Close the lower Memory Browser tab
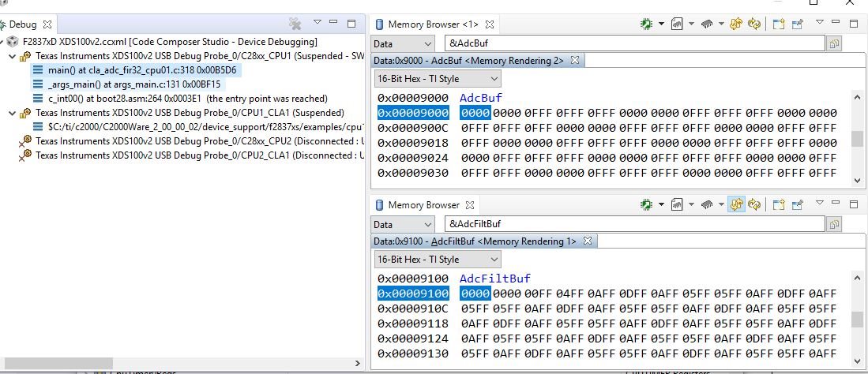This screenshot has width=868, height=374. click(470, 205)
